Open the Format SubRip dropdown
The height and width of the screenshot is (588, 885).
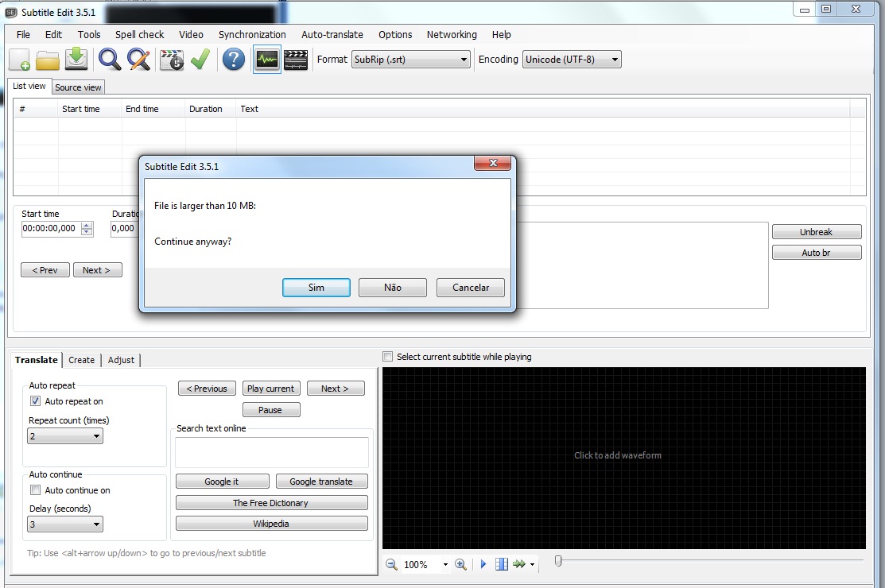[x=411, y=59]
